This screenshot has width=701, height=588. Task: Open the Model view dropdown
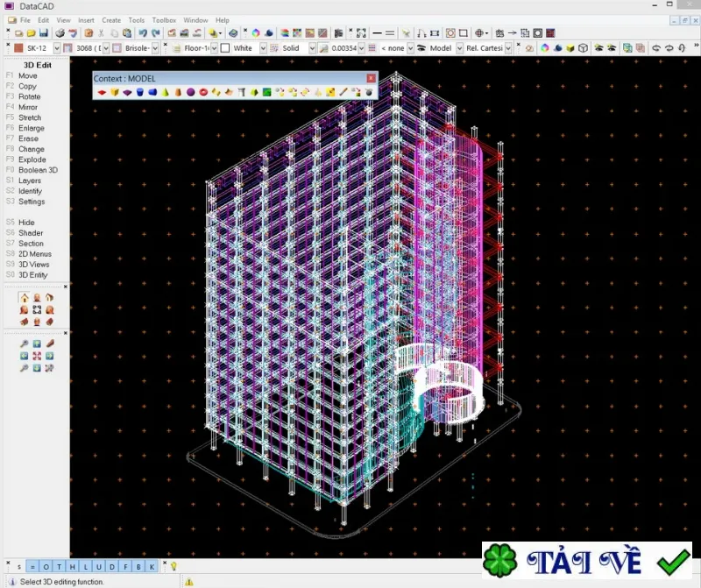pyautogui.click(x=459, y=48)
